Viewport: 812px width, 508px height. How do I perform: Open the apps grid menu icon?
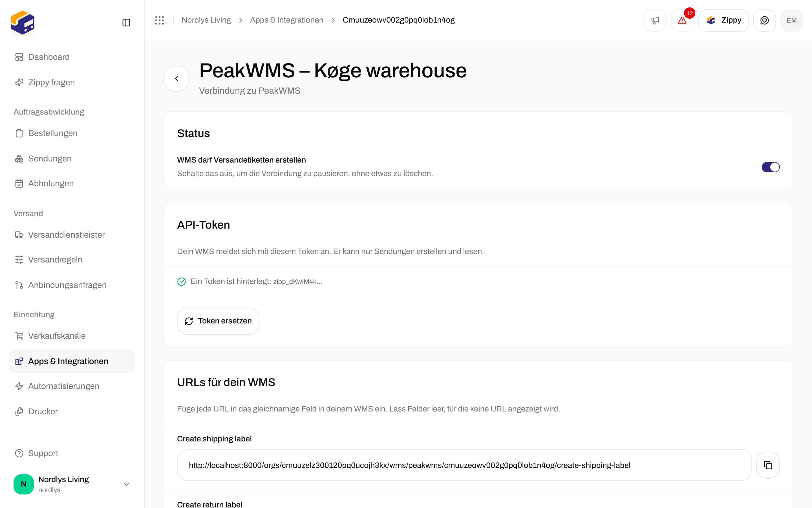(160, 20)
